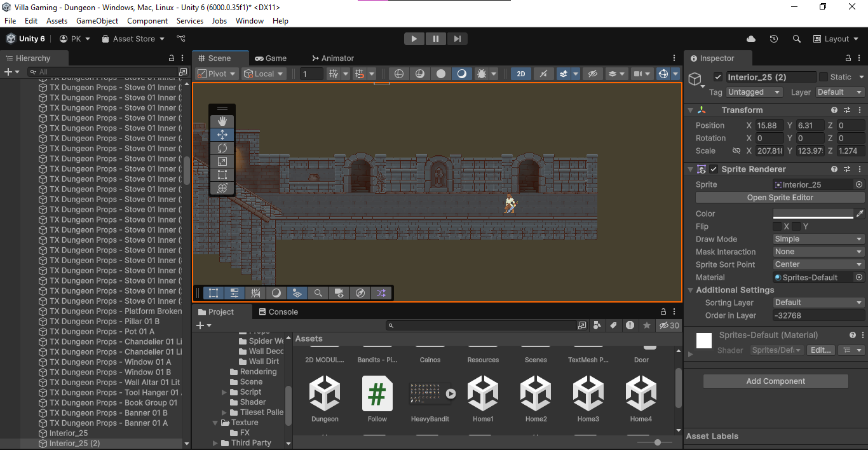Click Add Component button
This screenshot has width=868, height=450.
[775, 381]
